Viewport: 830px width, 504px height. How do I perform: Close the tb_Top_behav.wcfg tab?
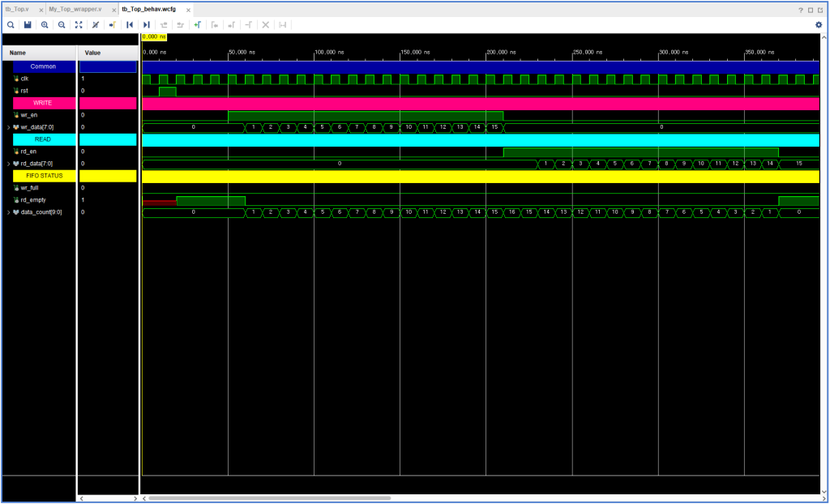pyautogui.click(x=188, y=10)
